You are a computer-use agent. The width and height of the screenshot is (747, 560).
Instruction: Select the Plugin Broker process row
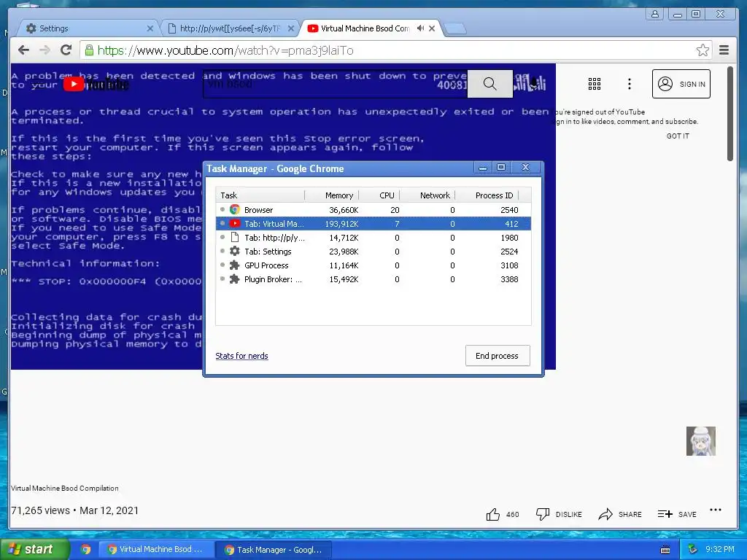pyautogui.click(x=373, y=279)
